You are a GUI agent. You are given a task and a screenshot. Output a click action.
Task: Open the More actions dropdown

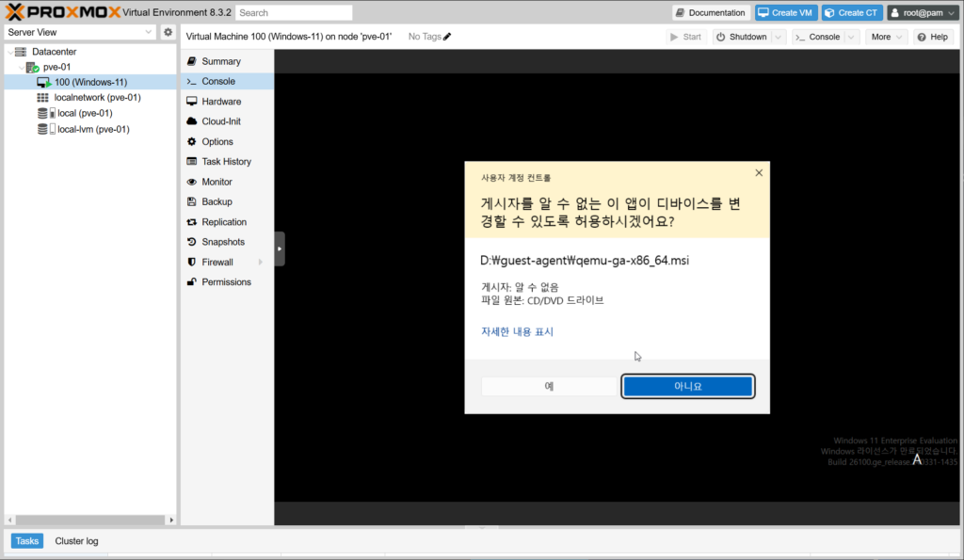(x=886, y=37)
